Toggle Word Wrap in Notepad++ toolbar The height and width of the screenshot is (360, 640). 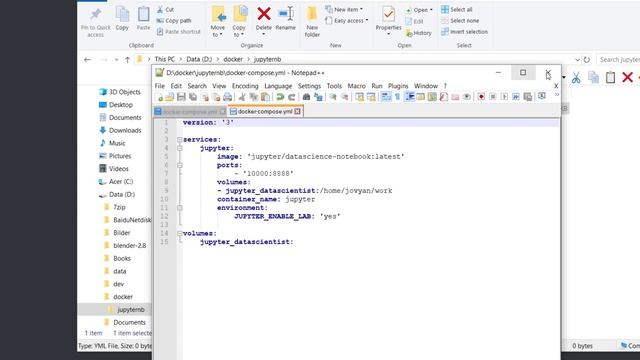click(x=386, y=97)
